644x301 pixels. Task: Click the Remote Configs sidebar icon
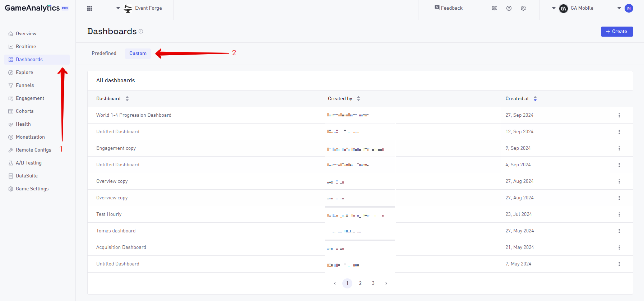(11, 150)
